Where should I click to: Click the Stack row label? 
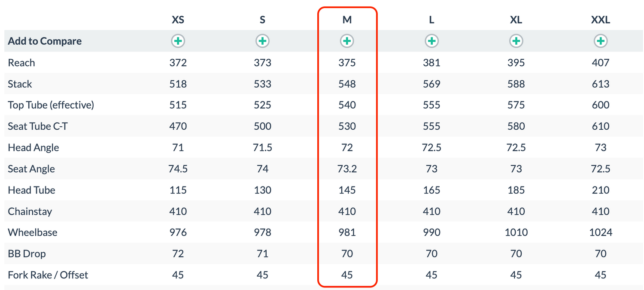20,84
